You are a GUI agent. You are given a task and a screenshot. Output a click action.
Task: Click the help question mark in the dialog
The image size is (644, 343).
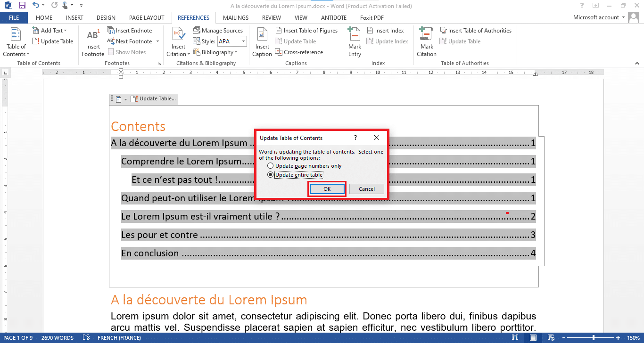pos(355,138)
